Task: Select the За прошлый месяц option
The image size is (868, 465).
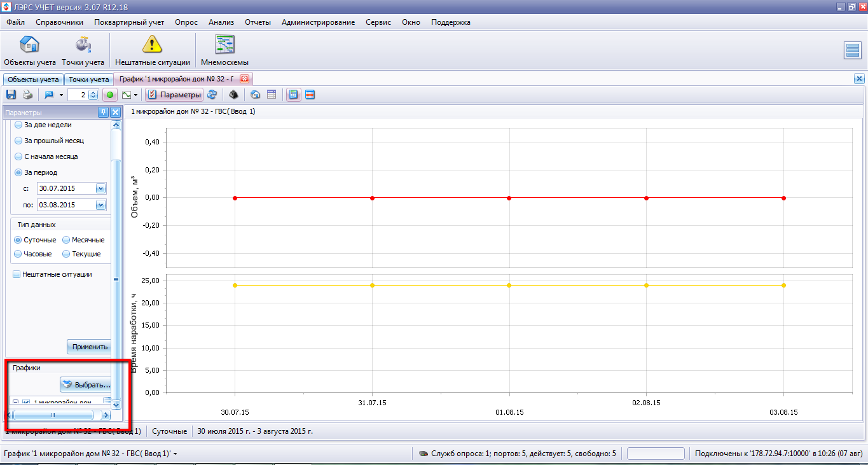Action: 18,141
